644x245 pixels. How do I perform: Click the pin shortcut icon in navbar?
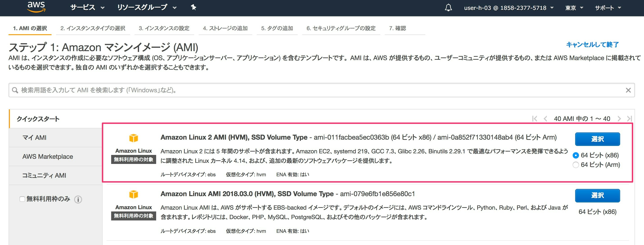point(193,7)
